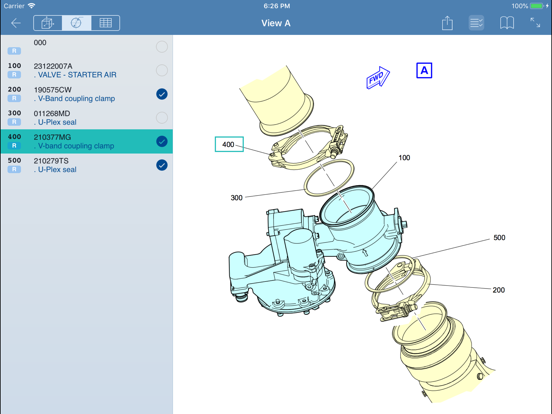
Task: Switch to the 3D model view tab
Action: pos(48,23)
